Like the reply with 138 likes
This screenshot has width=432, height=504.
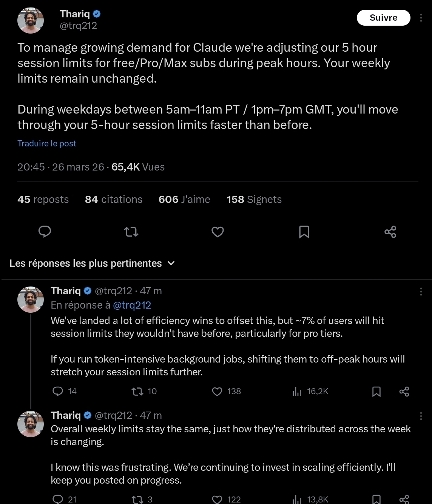tap(217, 392)
